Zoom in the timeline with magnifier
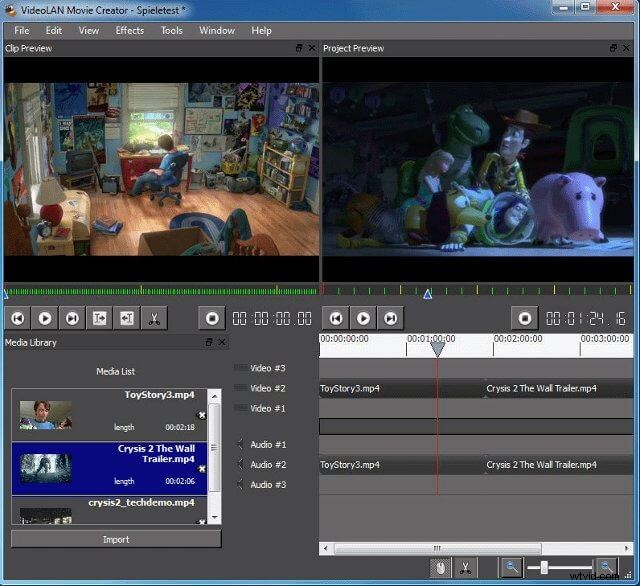The height and width of the screenshot is (586, 640). point(607,568)
